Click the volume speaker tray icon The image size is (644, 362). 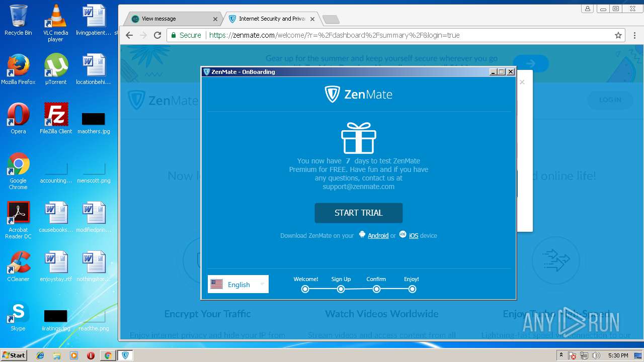(x=596, y=355)
